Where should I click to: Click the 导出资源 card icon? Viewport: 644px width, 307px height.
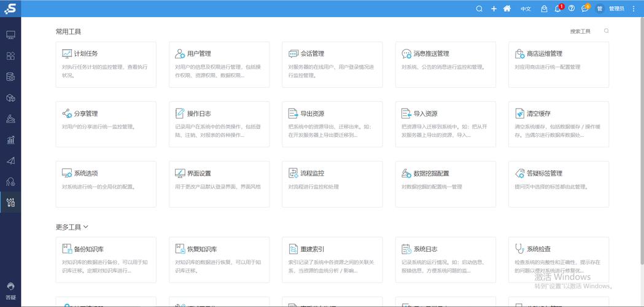[x=293, y=113]
